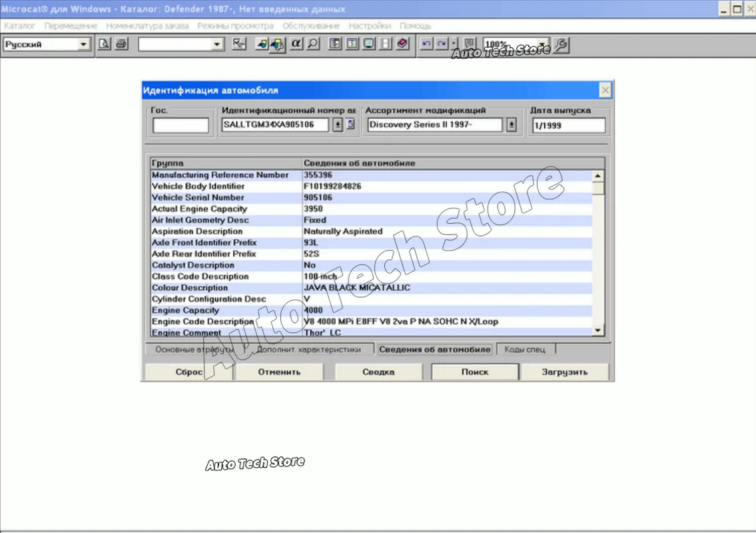Select the Cylinder Configuration Desc row
This screenshot has height=533, width=756.
pyautogui.click(x=371, y=299)
